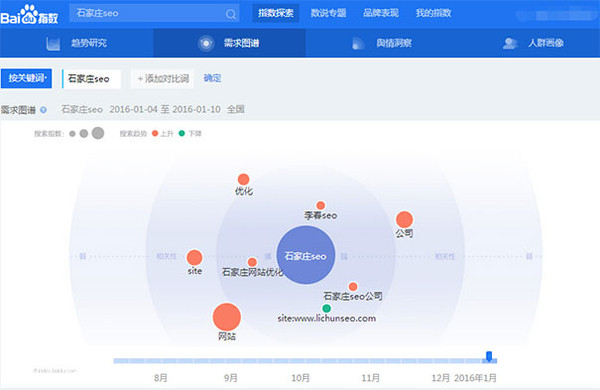Click the 舆情洞察 icon
This screenshot has height=390, width=600.
(358, 43)
